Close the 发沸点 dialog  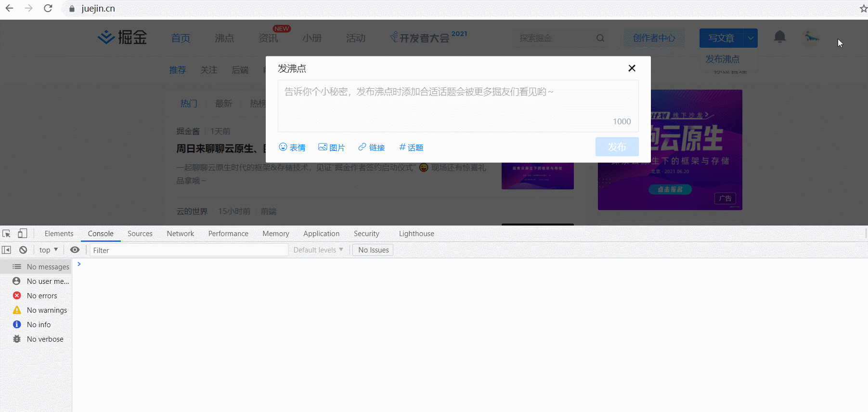pos(632,68)
